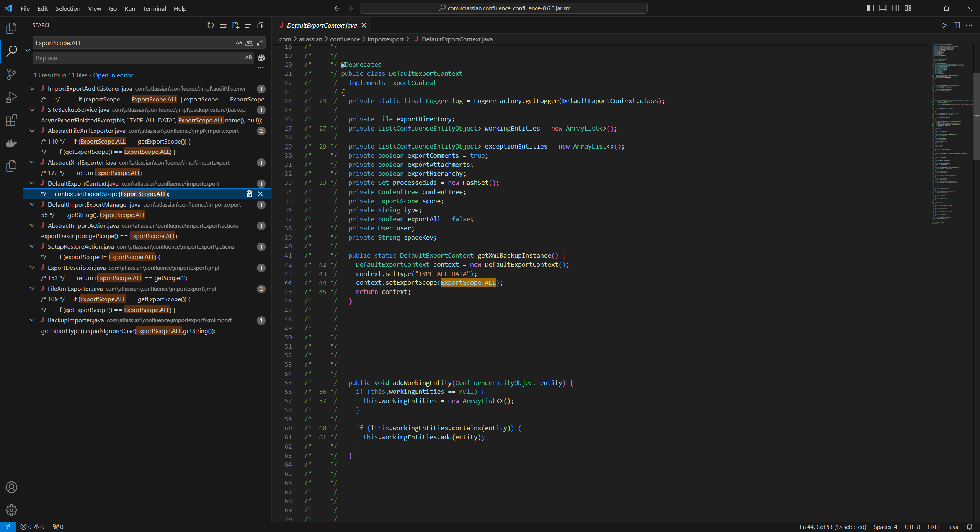The width and height of the screenshot is (980, 532).
Task: Toggle secondary side bar visibility
Action: 895,8
